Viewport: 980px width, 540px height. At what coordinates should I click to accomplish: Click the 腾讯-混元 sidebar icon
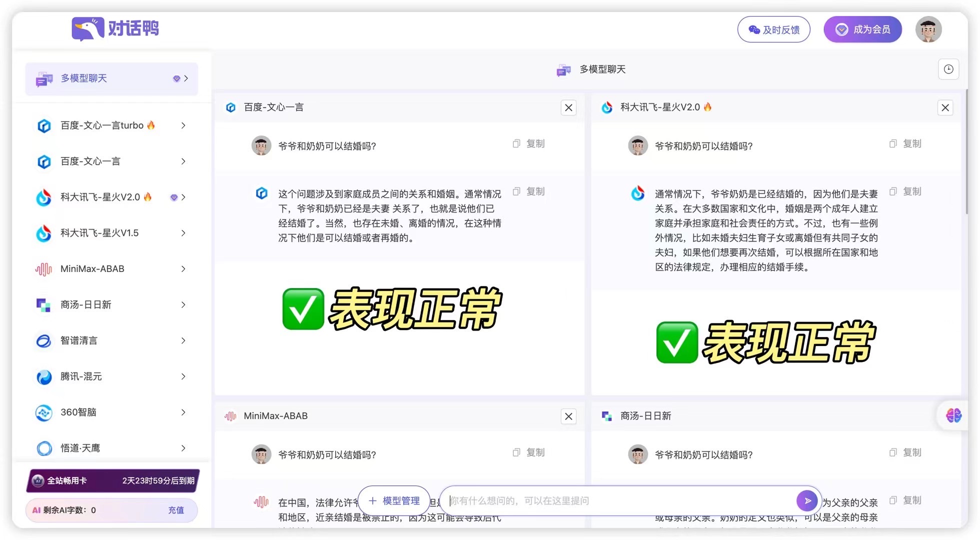point(44,376)
